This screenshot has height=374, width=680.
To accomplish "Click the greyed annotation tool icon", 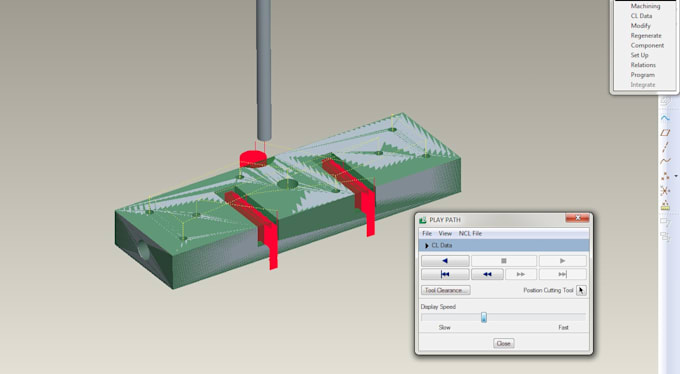I will 665,222.
